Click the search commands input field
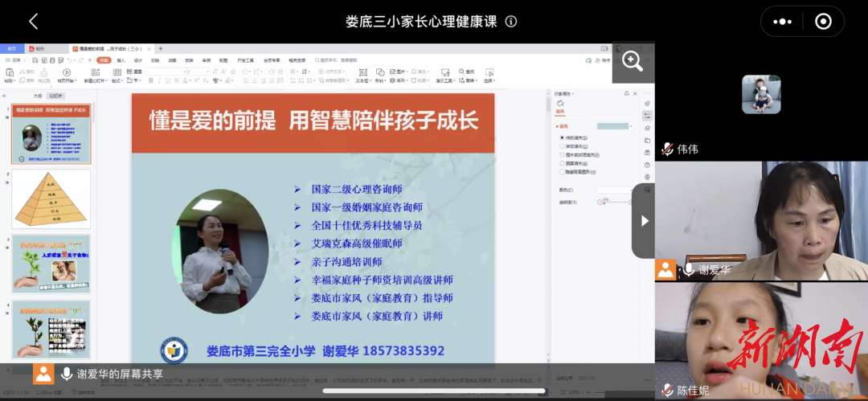The width and height of the screenshot is (868, 401). pos(336,59)
